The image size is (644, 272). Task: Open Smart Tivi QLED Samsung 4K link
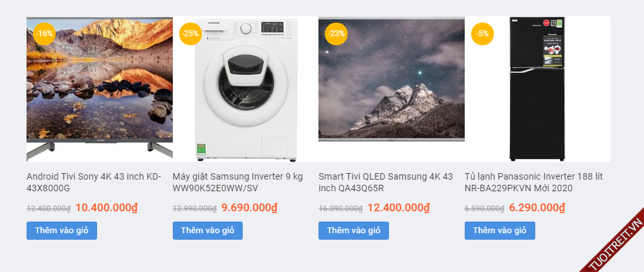tap(386, 182)
